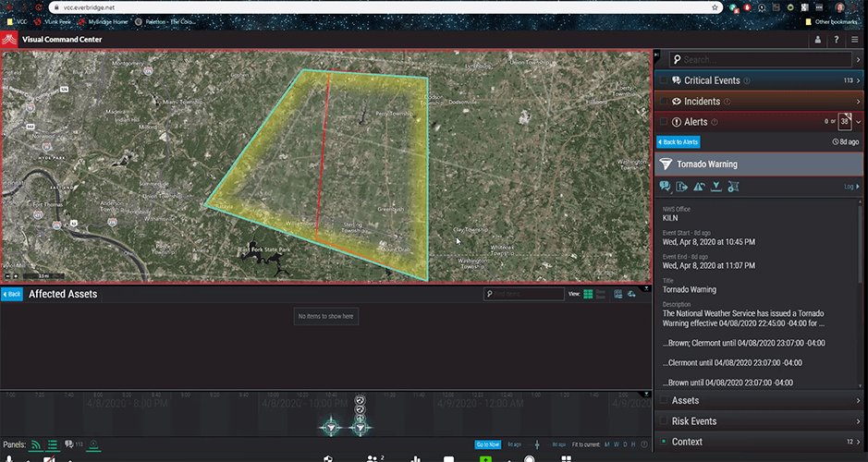Open Other bookmarks folder
The width and height of the screenshot is (868, 462).
832,22
